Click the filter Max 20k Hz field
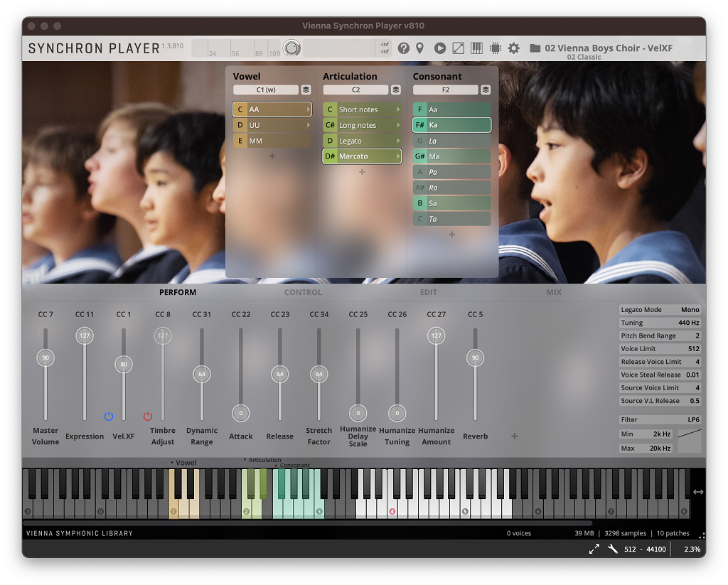Screen dimensions: 728x585 click(x=646, y=448)
